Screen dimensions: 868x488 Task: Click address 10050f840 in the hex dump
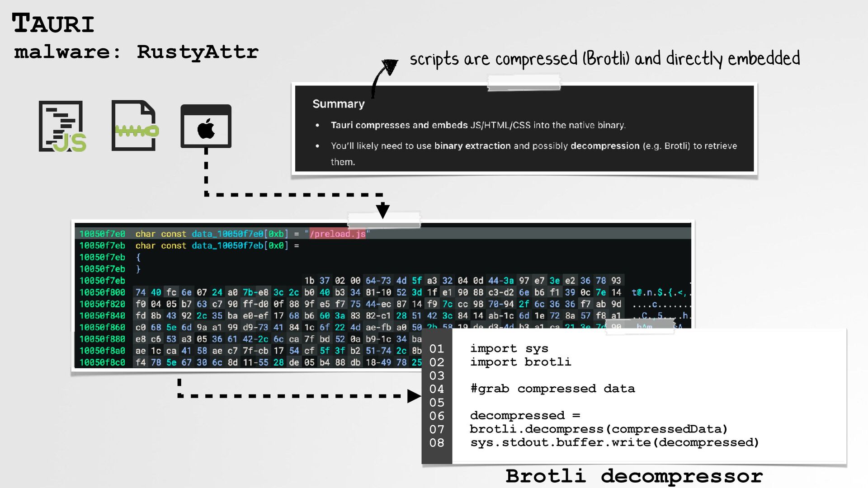[102, 315]
